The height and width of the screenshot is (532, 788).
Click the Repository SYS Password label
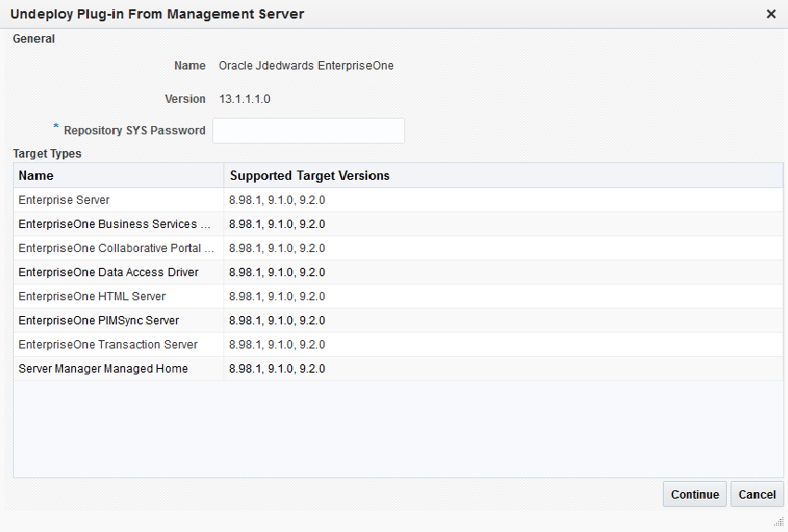pyautogui.click(x=134, y=131)
